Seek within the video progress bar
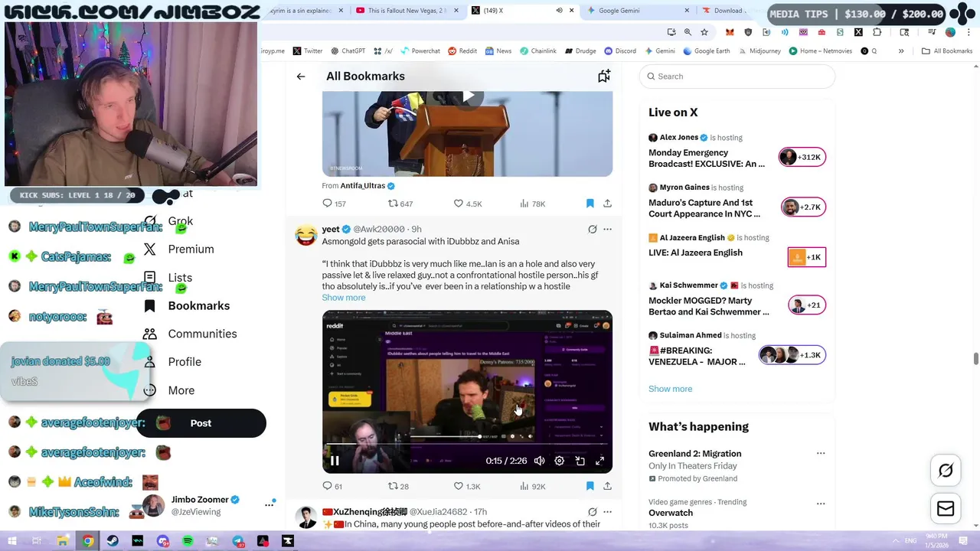 tap(467, 444)
